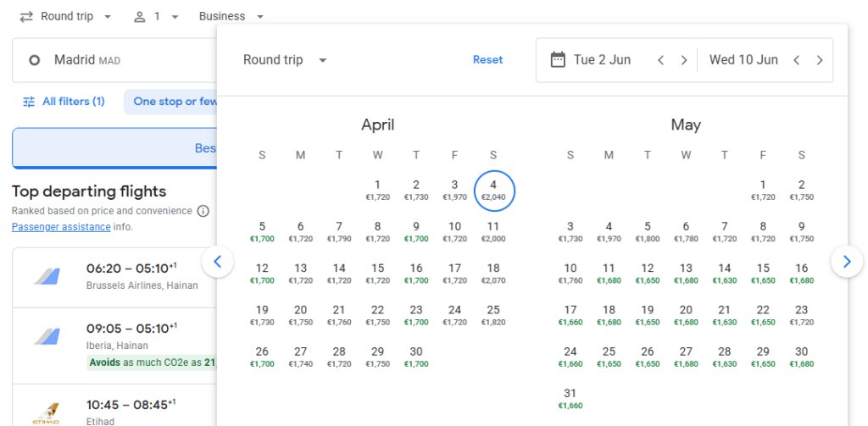Move return date one day earlier
This screenshot has width=868, height=426.
tap(796, 60)
